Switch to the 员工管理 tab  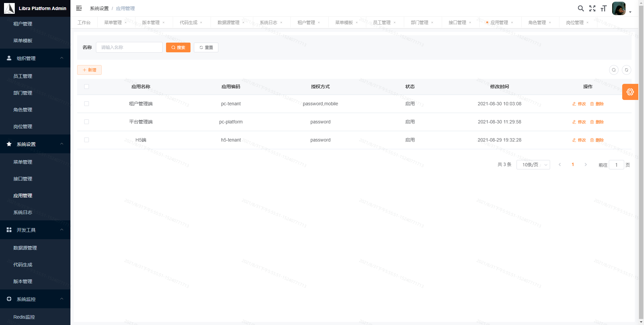382,22
